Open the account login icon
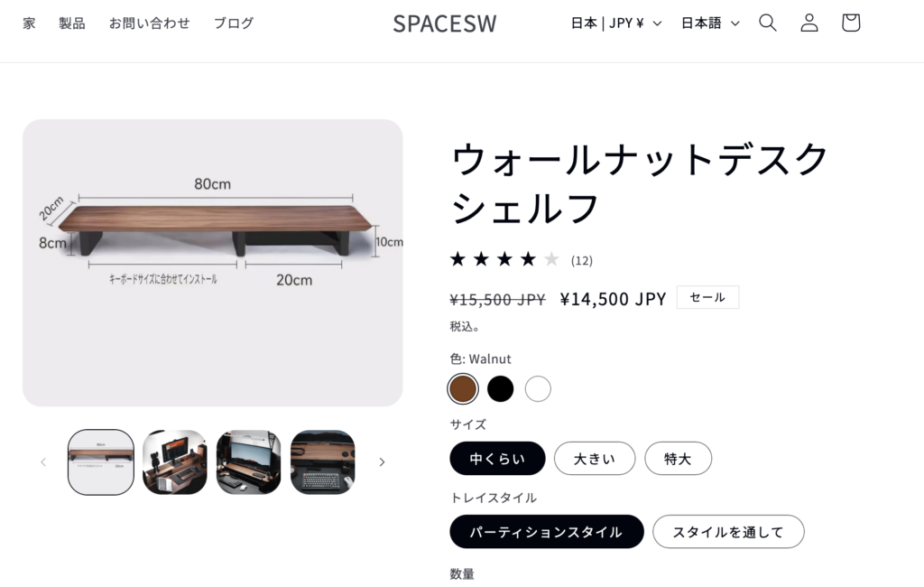Image resolution: width=924 pixels, height=587 pixels. [x=809, y=23]
